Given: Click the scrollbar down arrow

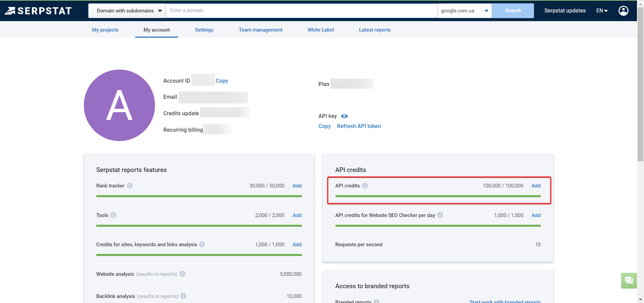Looking at the screenshot, I should (640, 299).
